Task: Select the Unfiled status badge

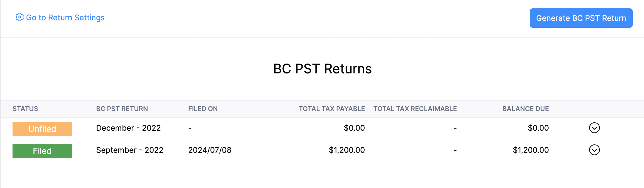Action: [42, 129]
